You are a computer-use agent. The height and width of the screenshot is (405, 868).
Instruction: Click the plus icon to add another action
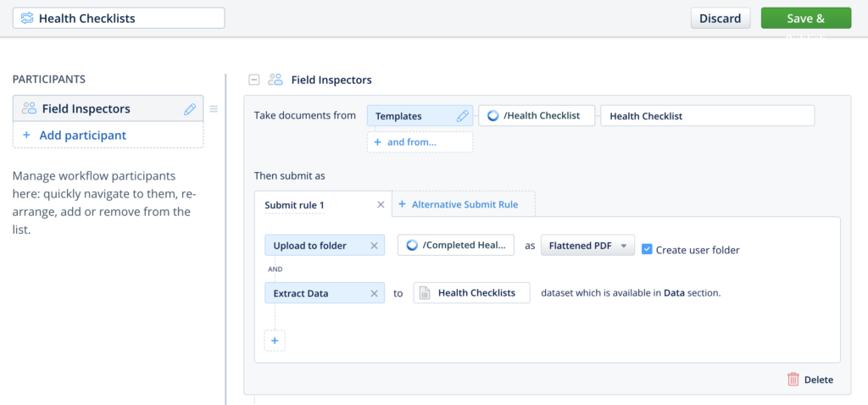point(275,341)
